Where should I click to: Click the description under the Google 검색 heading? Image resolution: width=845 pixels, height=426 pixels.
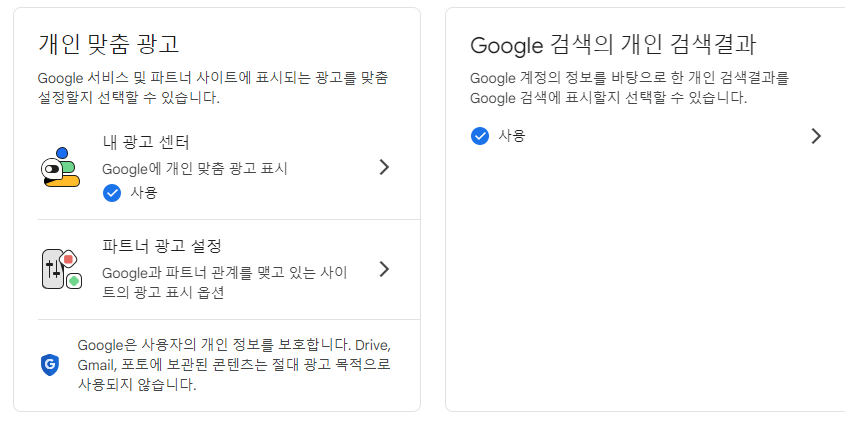coord(630,88)
